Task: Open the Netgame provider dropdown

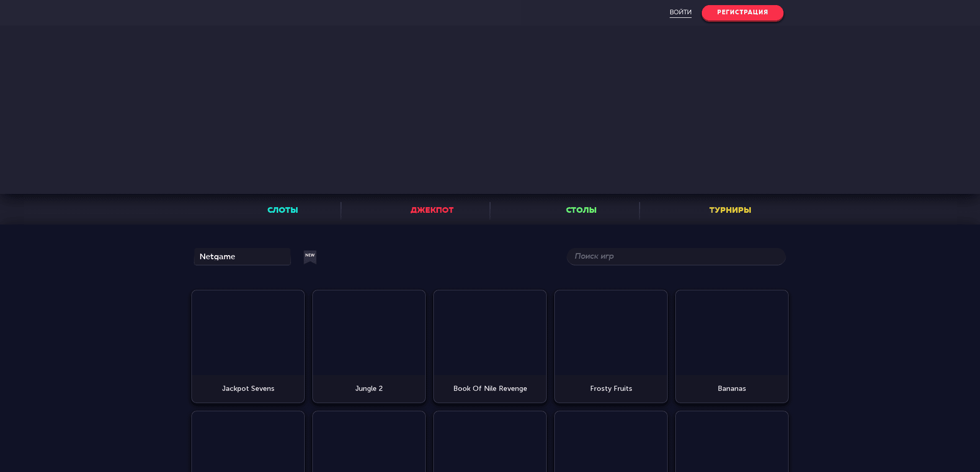Action: point(242,257)
